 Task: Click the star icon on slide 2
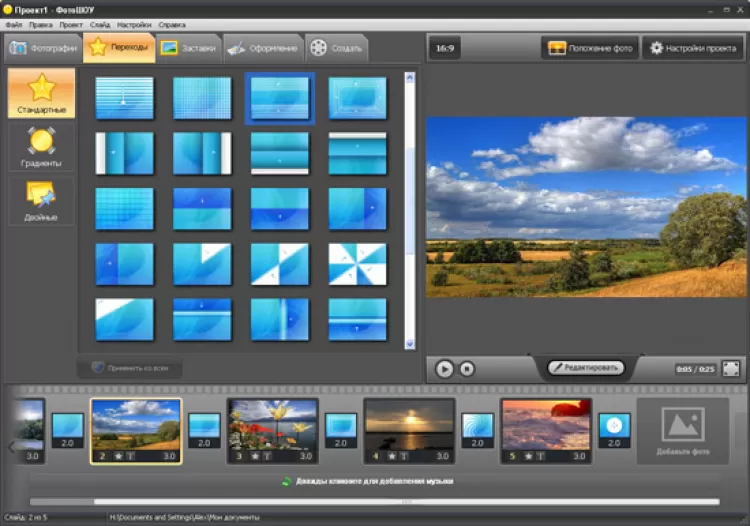tap(118, 456)
